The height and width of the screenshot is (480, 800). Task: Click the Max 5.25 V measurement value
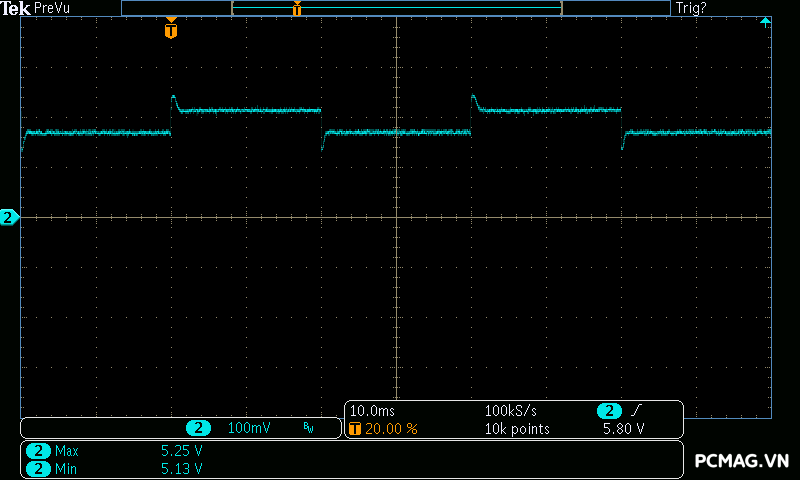(182, 451)
